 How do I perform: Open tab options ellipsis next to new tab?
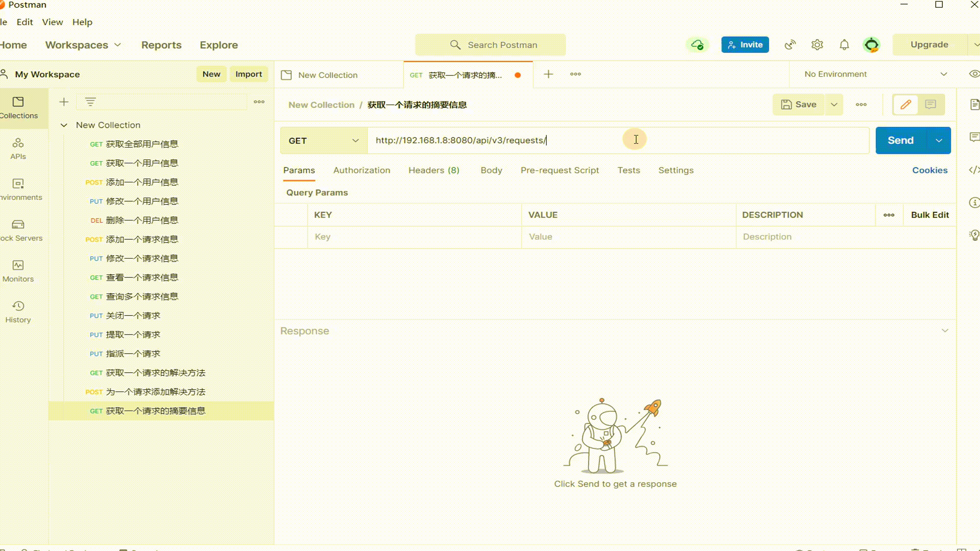click(x=575, y=74)
